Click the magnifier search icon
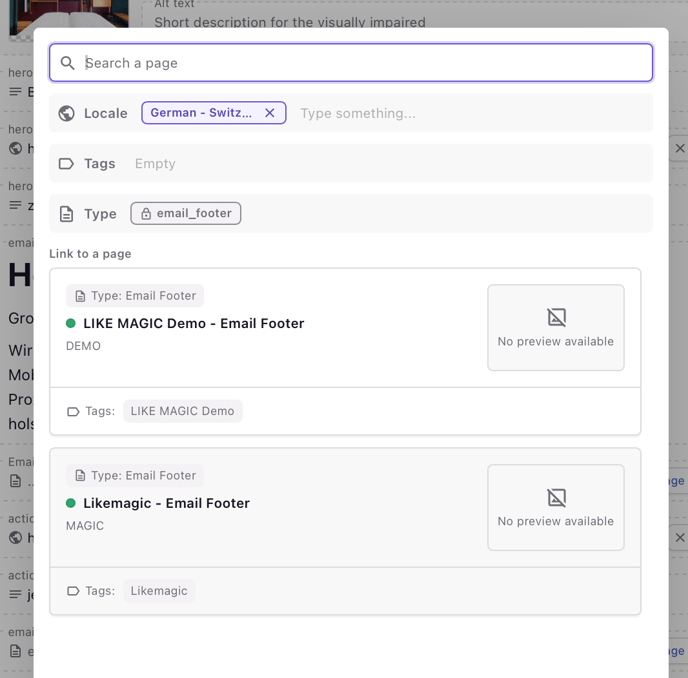The image size is (688, 678). click(x=68, y=63)
